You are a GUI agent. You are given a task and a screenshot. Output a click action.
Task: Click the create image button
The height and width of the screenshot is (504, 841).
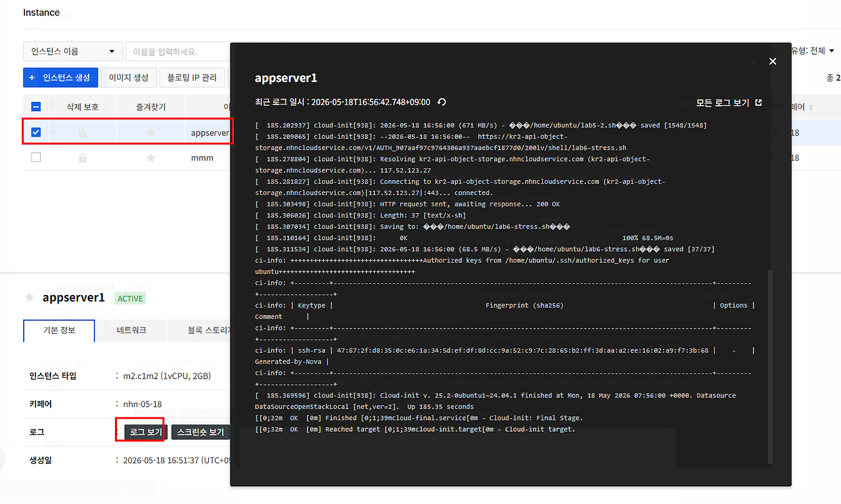click(129, 78)
